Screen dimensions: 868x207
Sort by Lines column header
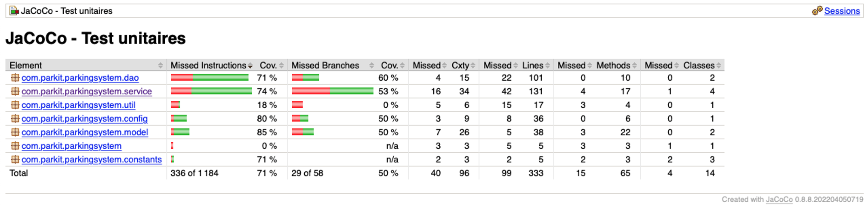[536, 65]
